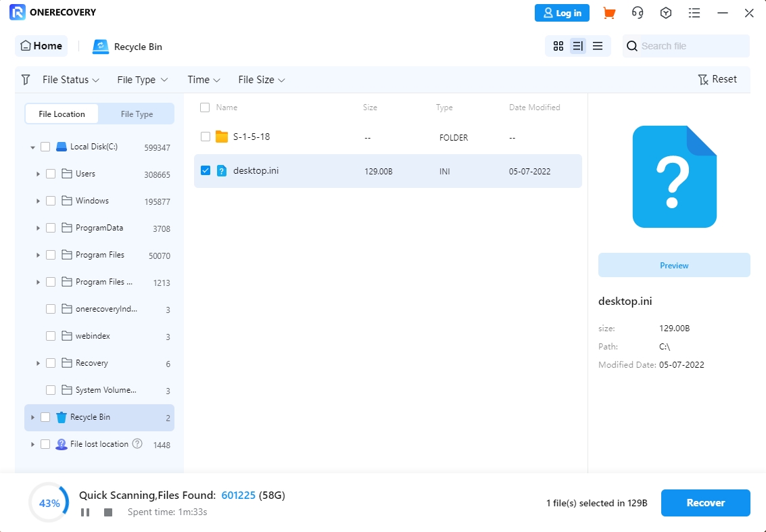Pause the quick scan
Image resolution: width=766 pixels, height=532 pixels.
85,512
